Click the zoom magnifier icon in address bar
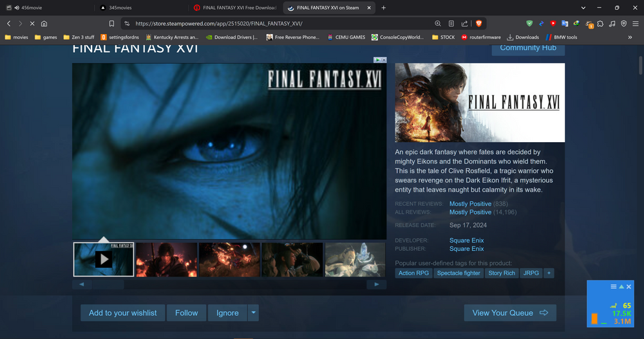This screenshot has height=339, width=644. pos(438,24)
